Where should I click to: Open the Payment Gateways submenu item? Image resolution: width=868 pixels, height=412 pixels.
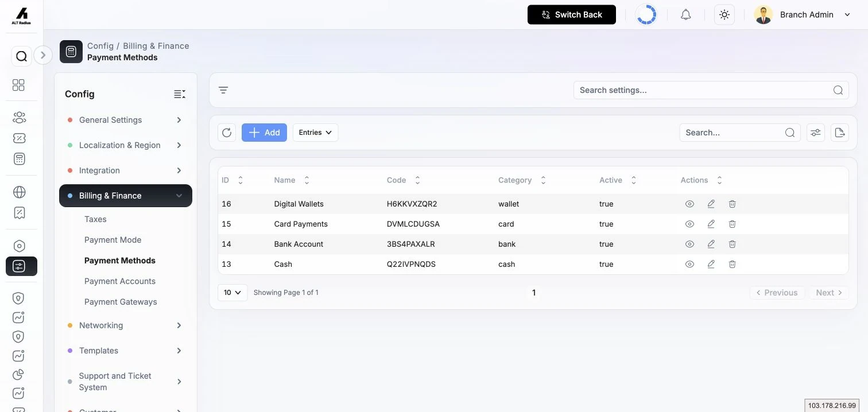point(121,302)
